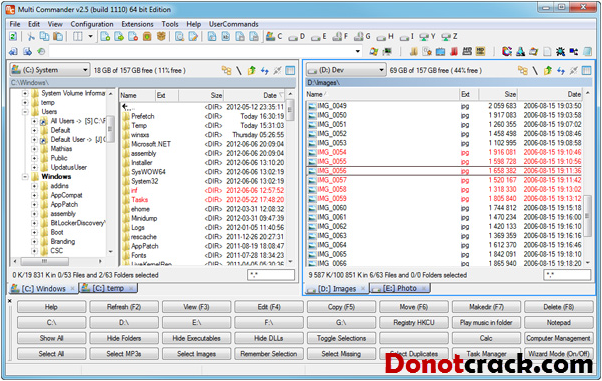The width and height of the screenshot is (602, 381).
Task: Expand the Branding tree node
Action: [35, 242]
